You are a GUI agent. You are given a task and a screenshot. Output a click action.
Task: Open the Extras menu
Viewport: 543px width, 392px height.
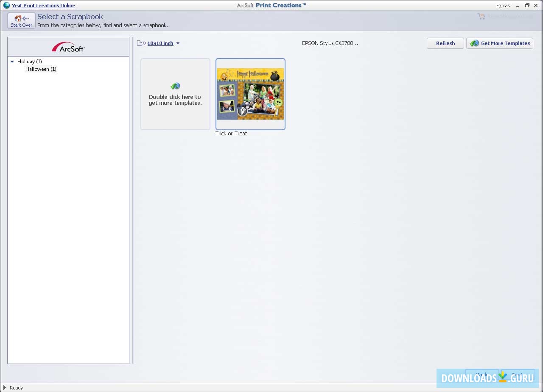click(x=503, y=6)
